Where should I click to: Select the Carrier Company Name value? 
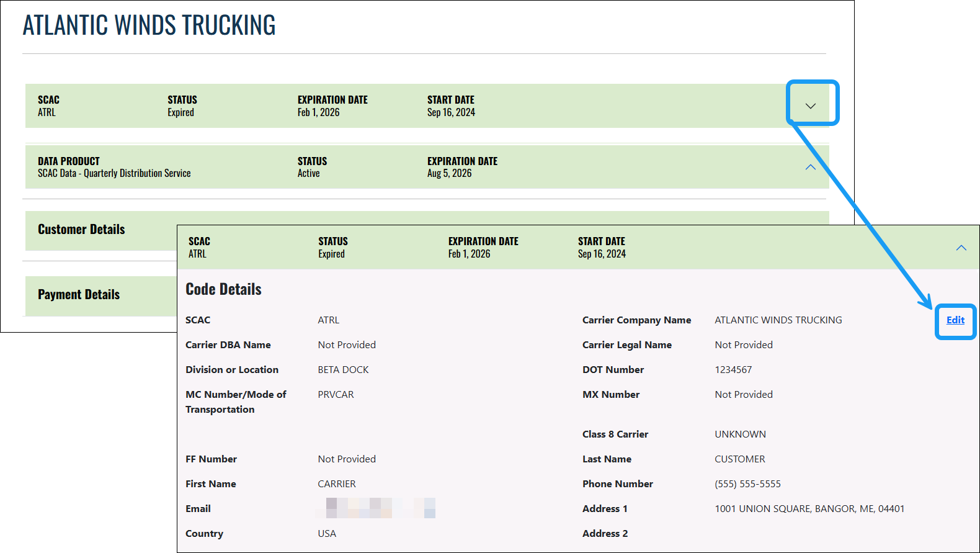[778, 320]
